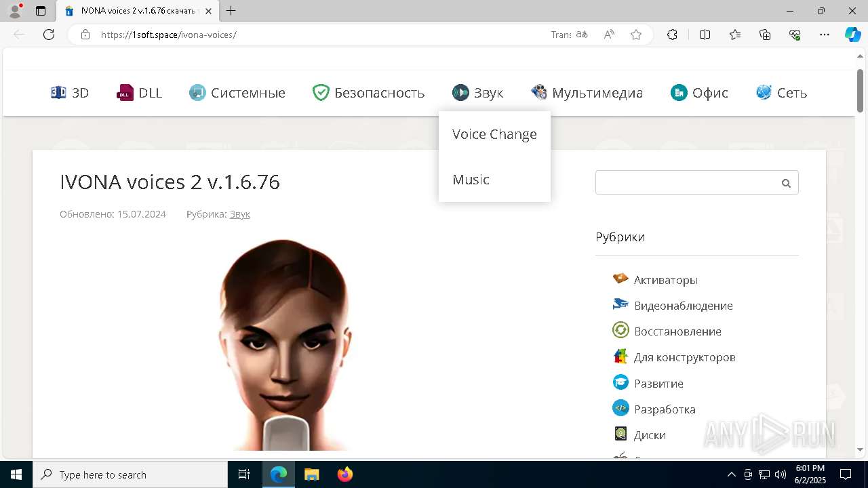
Task: Open the Copilot sidebar icon
Action: coord(852,35)
